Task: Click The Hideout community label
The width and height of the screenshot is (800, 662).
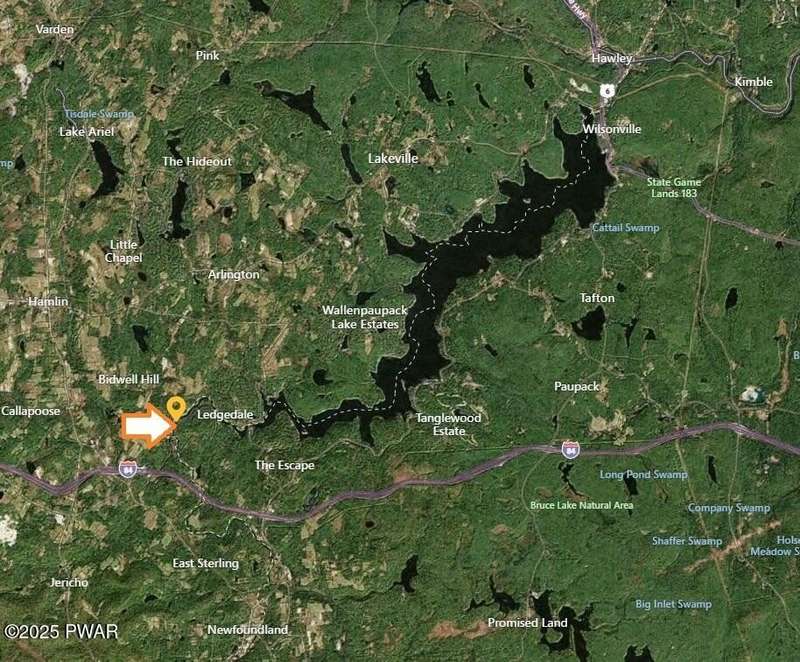Action: tap(197, 162)
